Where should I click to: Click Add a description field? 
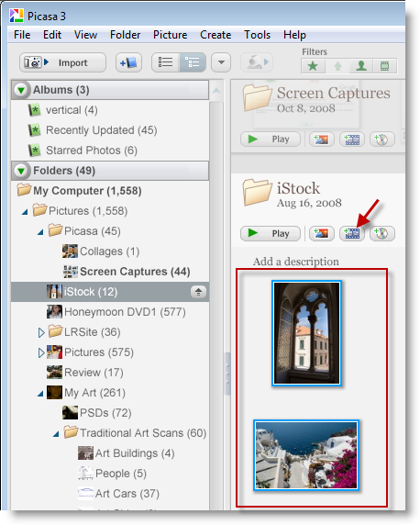tap(296, 262)
